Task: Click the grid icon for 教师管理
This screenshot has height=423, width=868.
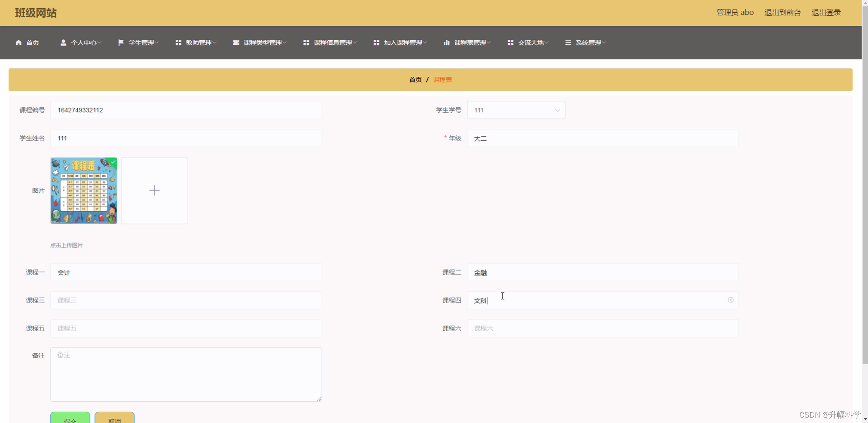Action: [x=178, y=43]
